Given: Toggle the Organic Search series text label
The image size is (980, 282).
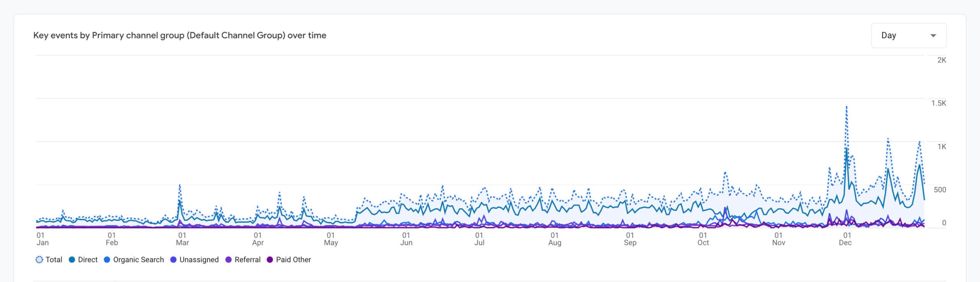Looking at the screenshot, I should click(138, 259).
